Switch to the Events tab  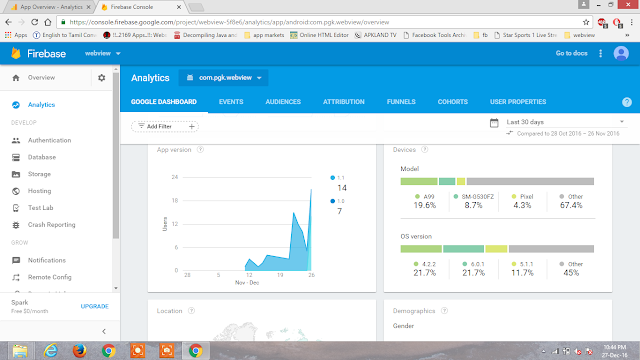pos(231,102)
